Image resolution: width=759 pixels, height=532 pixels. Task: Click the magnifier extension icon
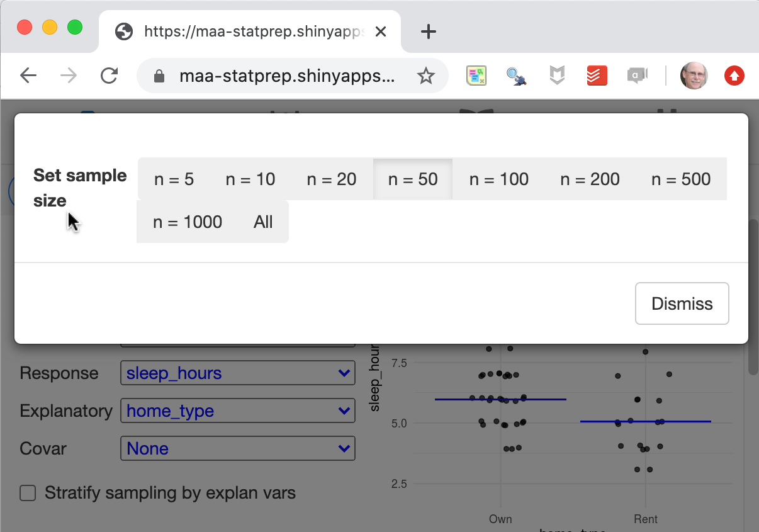pos(516,76)
